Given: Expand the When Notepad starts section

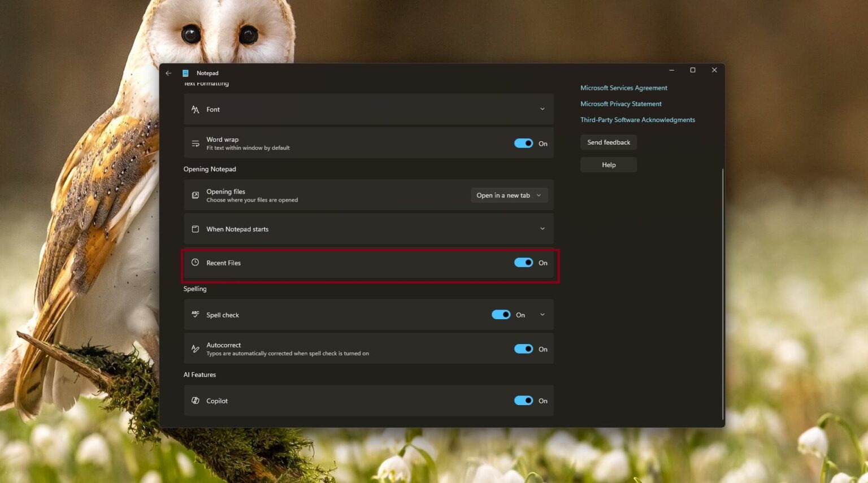Looking at the screenshot, I should click(x=542, y=229).
